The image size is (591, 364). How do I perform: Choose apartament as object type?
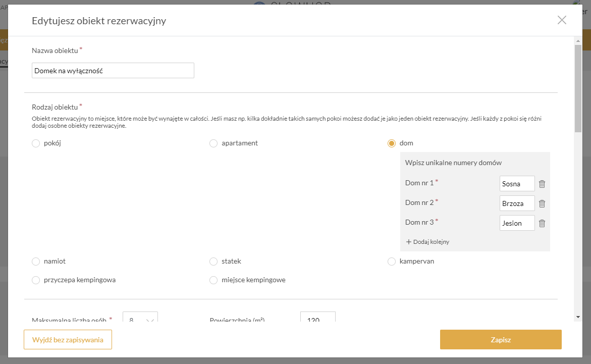click(213, 143)
